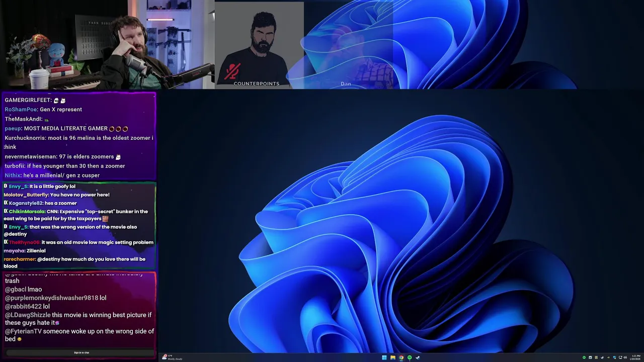
Task: Click the green circular system tray icon
Action: click(584, 357)
